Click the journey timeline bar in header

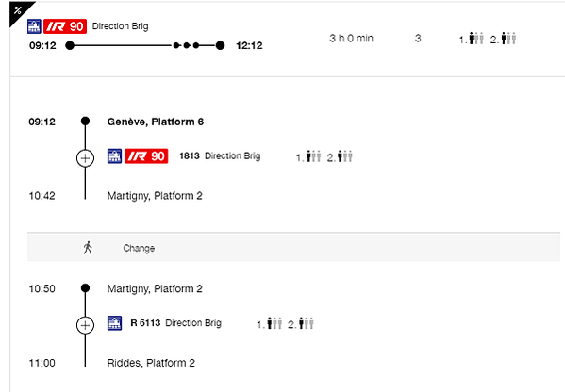click(x=145, y=45)
